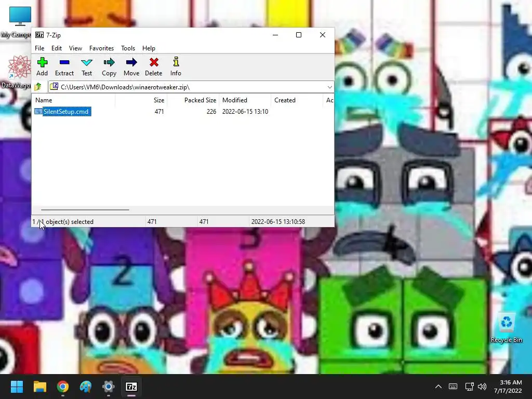Click the touch keyboard tray icon
Viewport: 532px width, 399px height.
(x=453, y=387)
